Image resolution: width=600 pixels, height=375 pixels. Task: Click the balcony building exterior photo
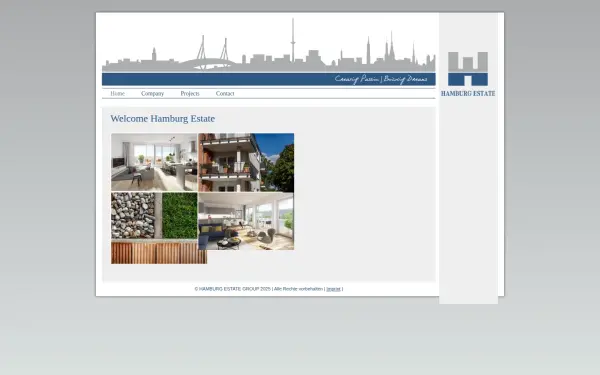coord(246,162)
